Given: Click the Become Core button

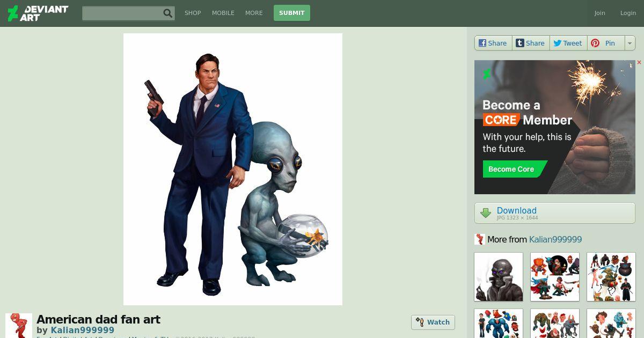Looking at the screenshot, I should point(514,169).
